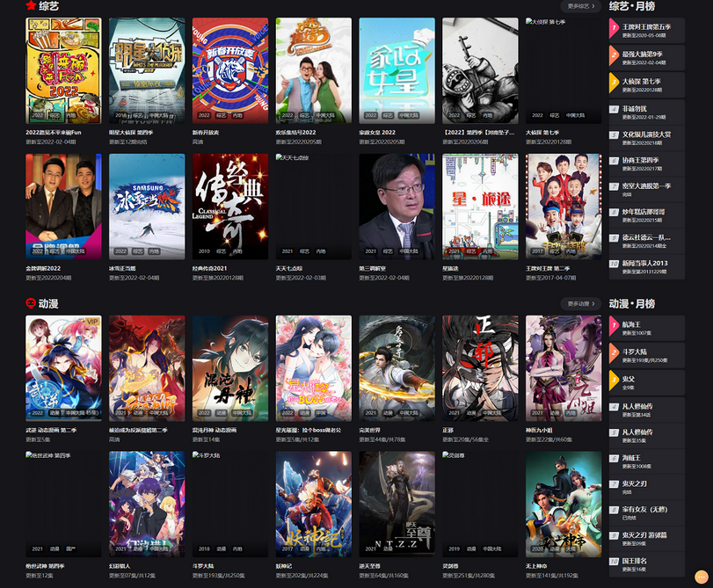Click the 欢乐集结号2022 poster

pos(313,70)
